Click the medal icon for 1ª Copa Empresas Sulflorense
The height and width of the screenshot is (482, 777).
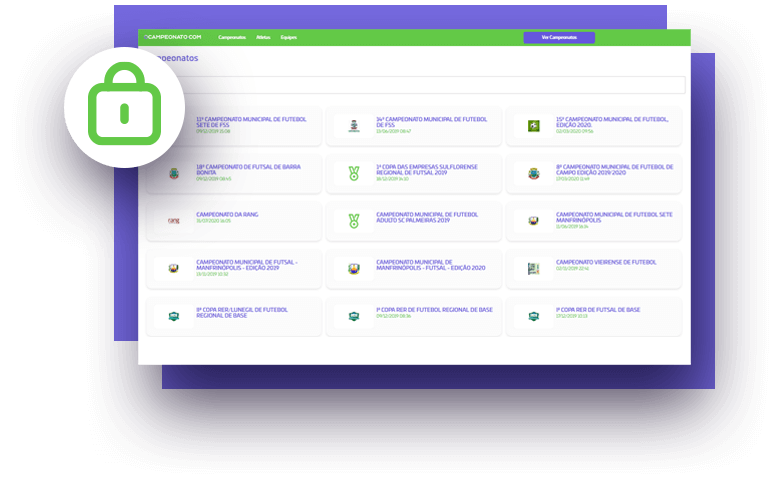coord(353,173)
